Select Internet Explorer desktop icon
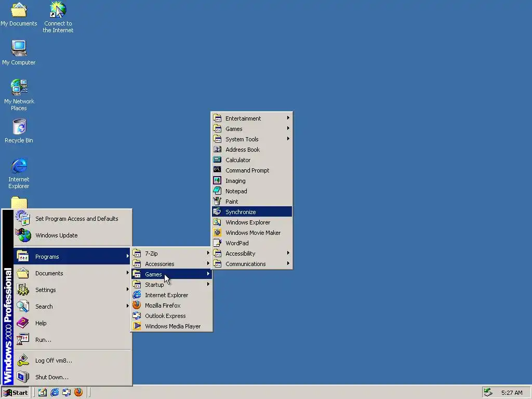The height and width of the screenshot is (399, 532). click(19, 173)
